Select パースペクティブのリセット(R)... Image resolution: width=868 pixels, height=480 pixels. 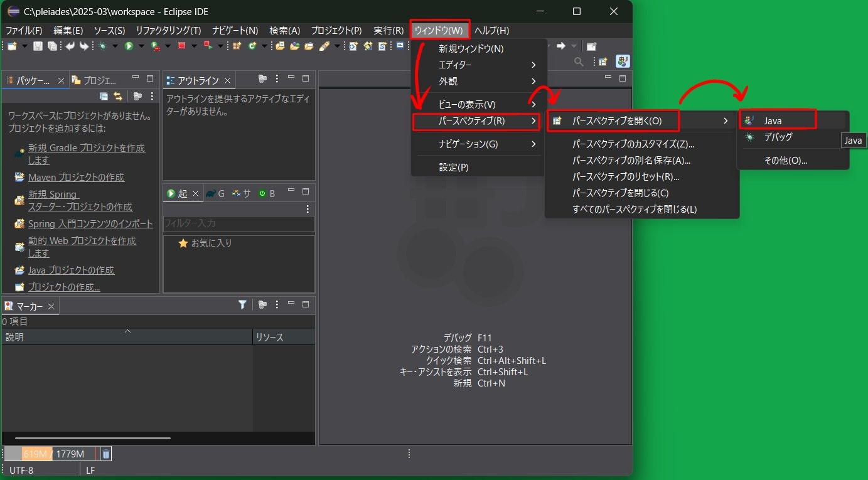642,176
